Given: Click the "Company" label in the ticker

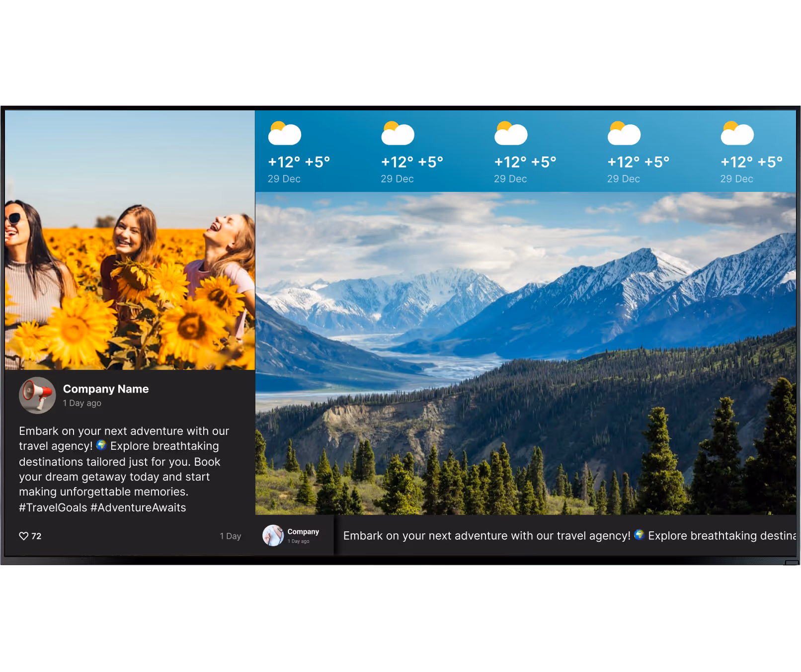Looking at the screenshot, I should coord(303,531).
